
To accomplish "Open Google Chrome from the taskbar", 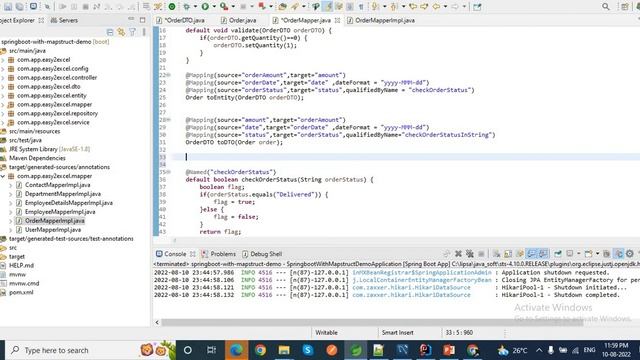I will (260, 350).
